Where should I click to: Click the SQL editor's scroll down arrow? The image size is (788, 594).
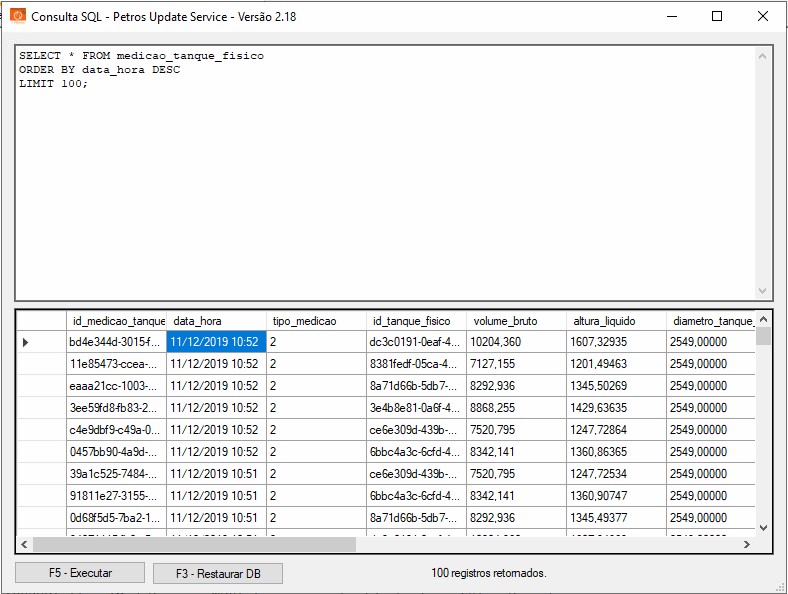[764, 291]
